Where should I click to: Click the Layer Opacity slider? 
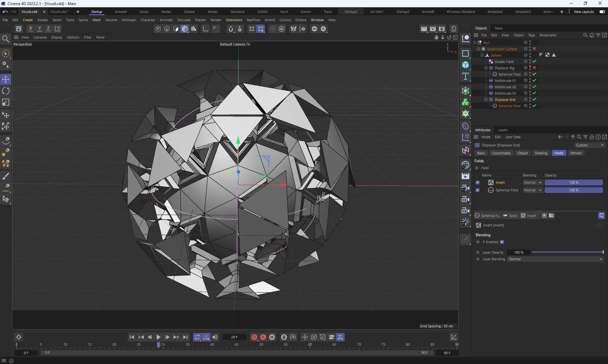[567, 252]
